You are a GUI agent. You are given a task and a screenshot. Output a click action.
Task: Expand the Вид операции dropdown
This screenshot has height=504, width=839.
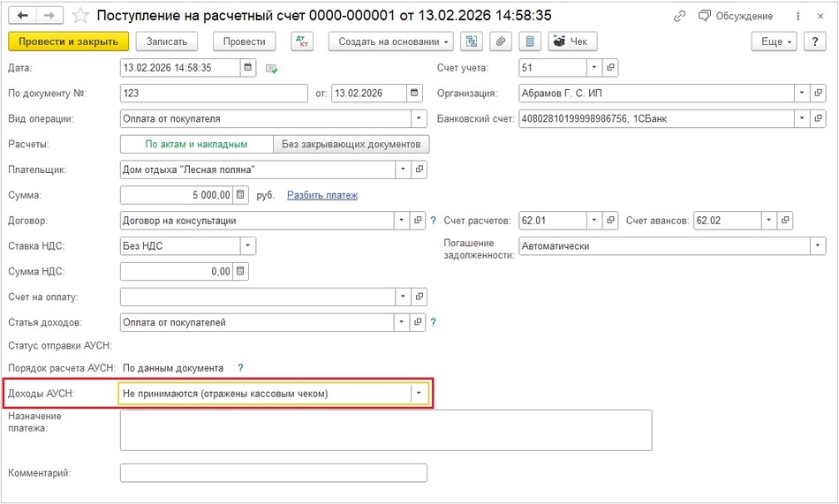pos(419,118)
